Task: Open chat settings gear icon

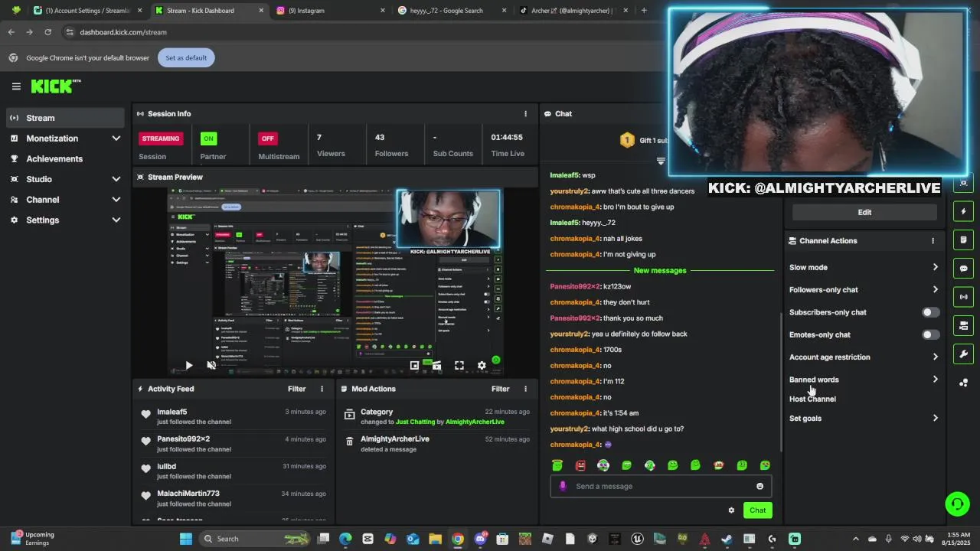Action: click(x=731, y=510)
